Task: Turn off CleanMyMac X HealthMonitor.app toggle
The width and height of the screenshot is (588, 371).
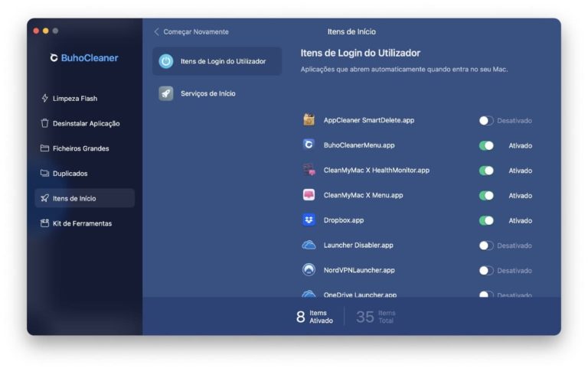Action: pos(485,171)
